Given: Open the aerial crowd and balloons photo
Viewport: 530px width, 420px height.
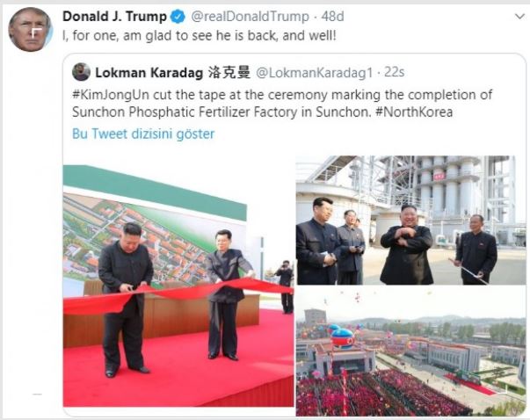Looking at the screenshot, I should (410, 351).
